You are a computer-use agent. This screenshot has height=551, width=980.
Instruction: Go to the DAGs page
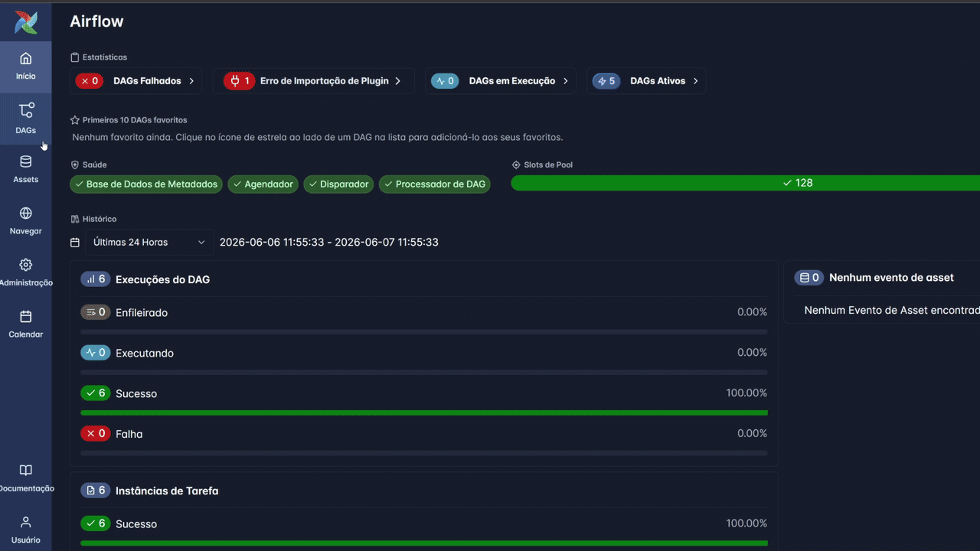[25, 119]
